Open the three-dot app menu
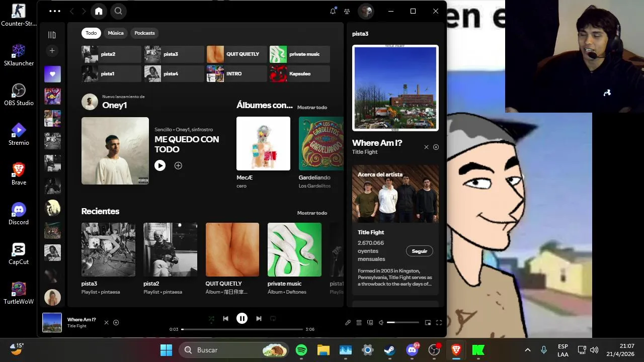Viewport: 644px width, 362px height. tap(55, 11)
